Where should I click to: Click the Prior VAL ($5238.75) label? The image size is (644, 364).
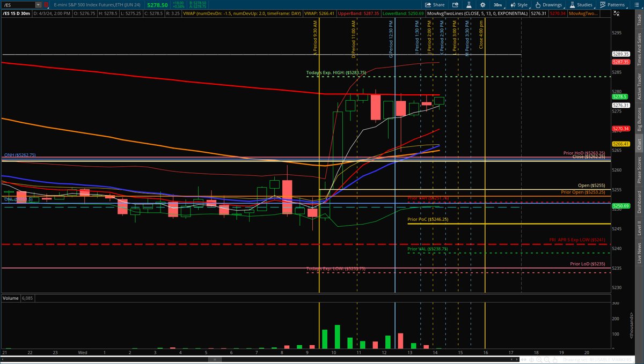[x=428, y=249]
